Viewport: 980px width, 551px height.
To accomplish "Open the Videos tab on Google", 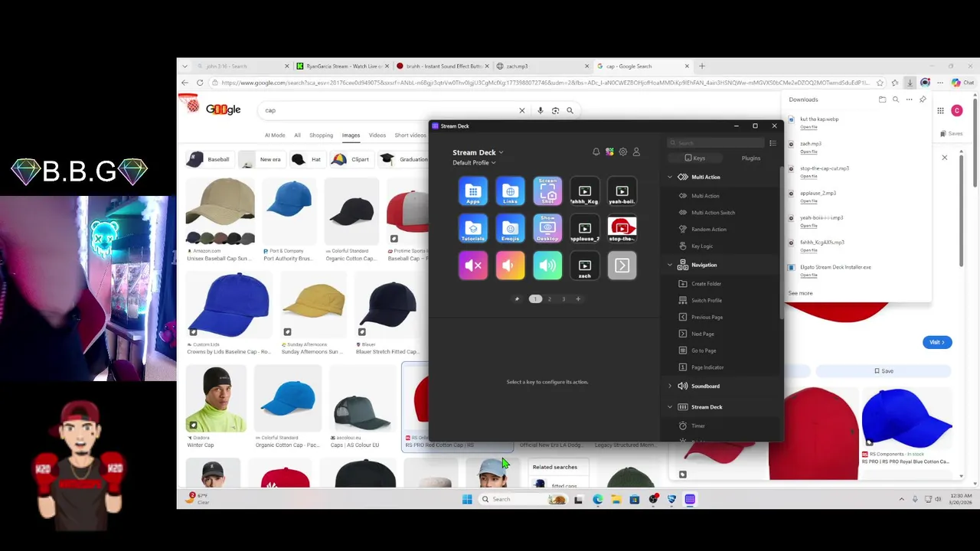I will pos(377,135).
